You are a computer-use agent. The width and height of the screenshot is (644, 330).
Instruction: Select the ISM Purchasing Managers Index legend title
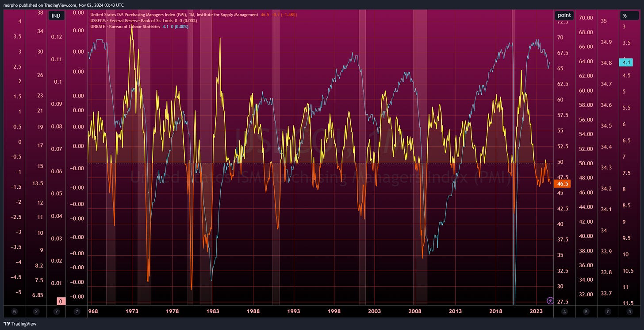pos(174,15)
